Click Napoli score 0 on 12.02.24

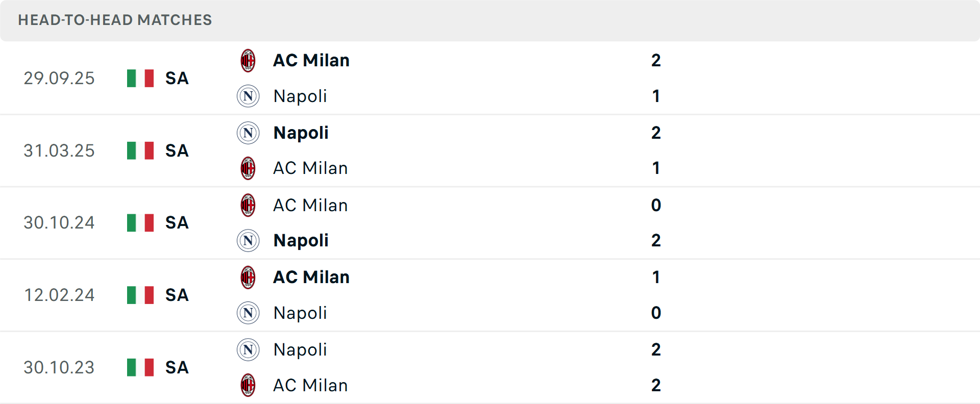click(x=656, y=313)
